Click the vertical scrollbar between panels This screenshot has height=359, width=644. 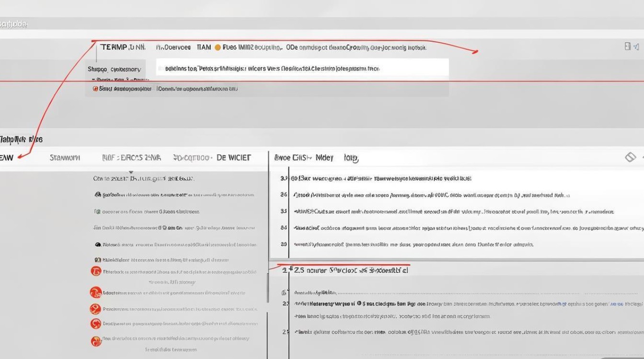267,287
